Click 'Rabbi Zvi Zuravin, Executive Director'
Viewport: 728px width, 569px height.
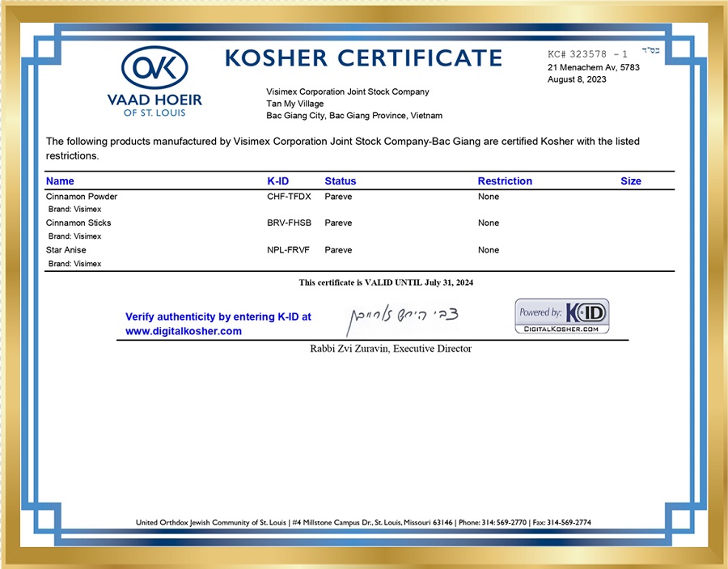[391, 349]
